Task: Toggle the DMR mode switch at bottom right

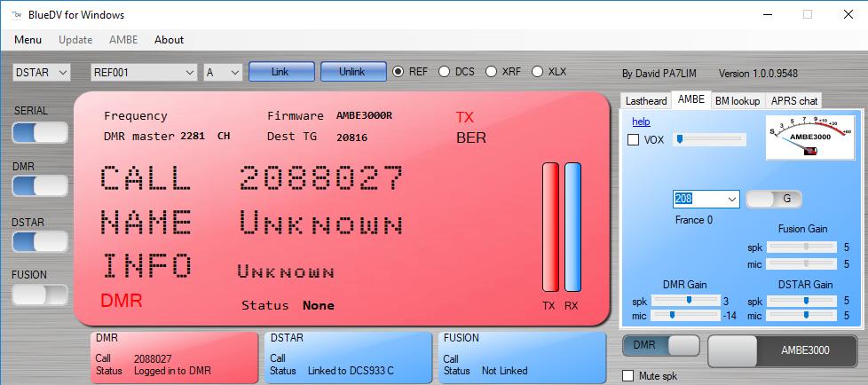Action: point(661,346)
